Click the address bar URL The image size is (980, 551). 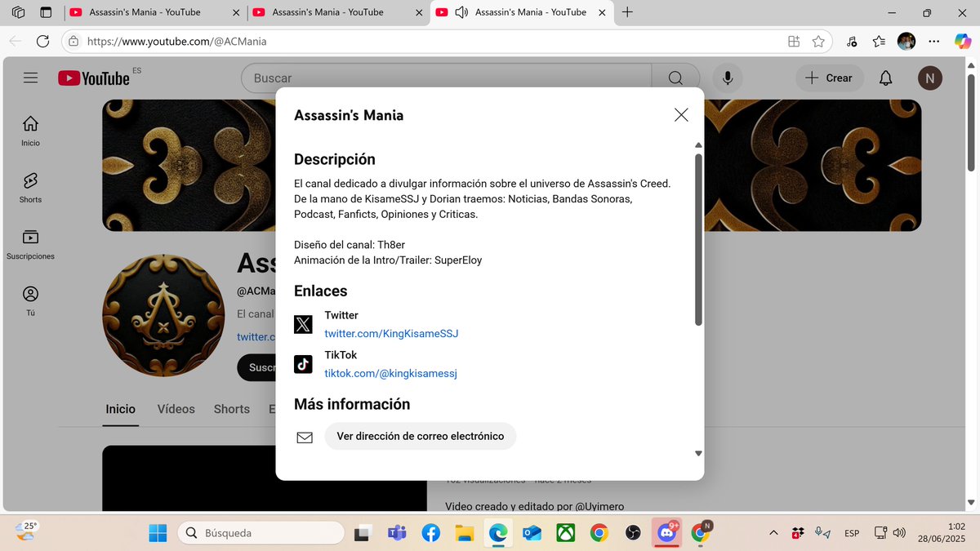click(x=176, y=42)
